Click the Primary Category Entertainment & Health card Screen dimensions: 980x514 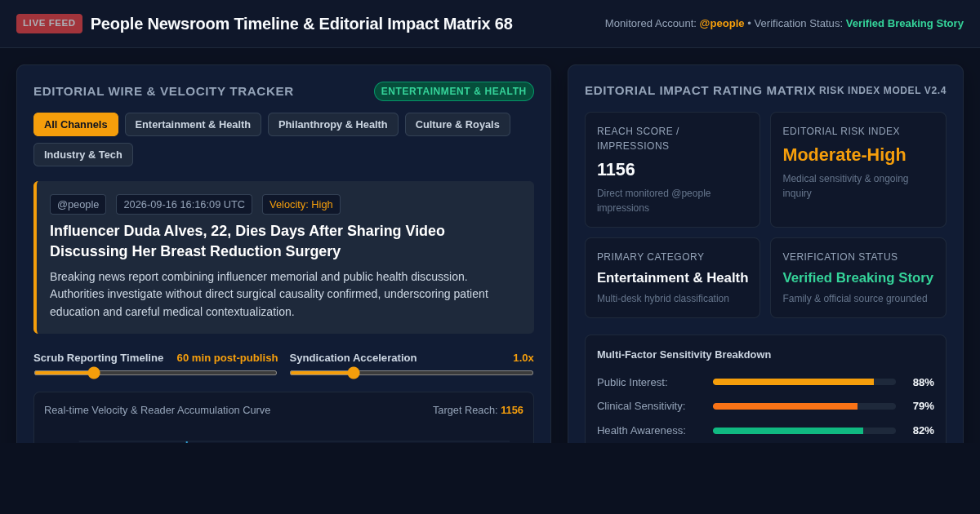point(672,277)
